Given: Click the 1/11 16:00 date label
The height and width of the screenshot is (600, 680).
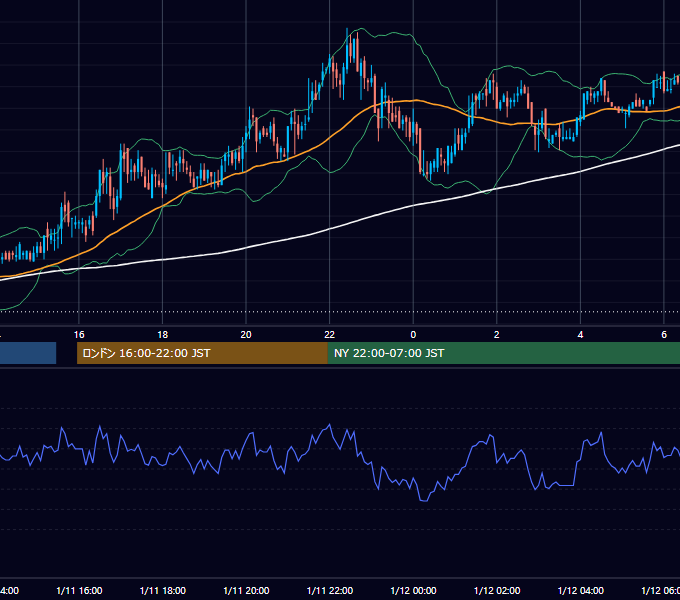Looking at the screenshot, I should (x=79, y=591).
